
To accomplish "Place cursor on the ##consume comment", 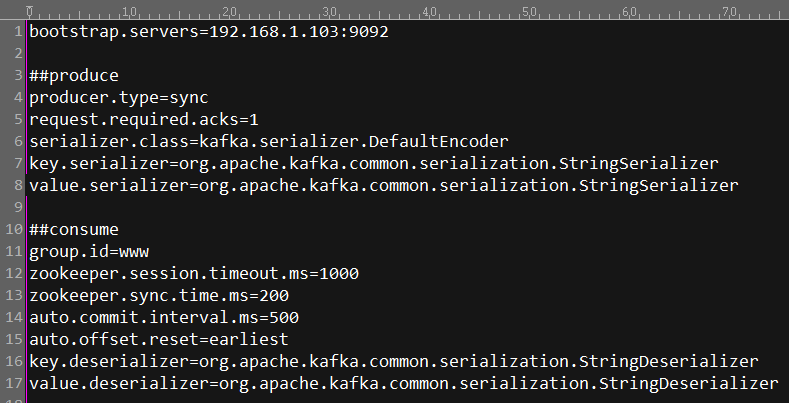I will coord(74,229).
